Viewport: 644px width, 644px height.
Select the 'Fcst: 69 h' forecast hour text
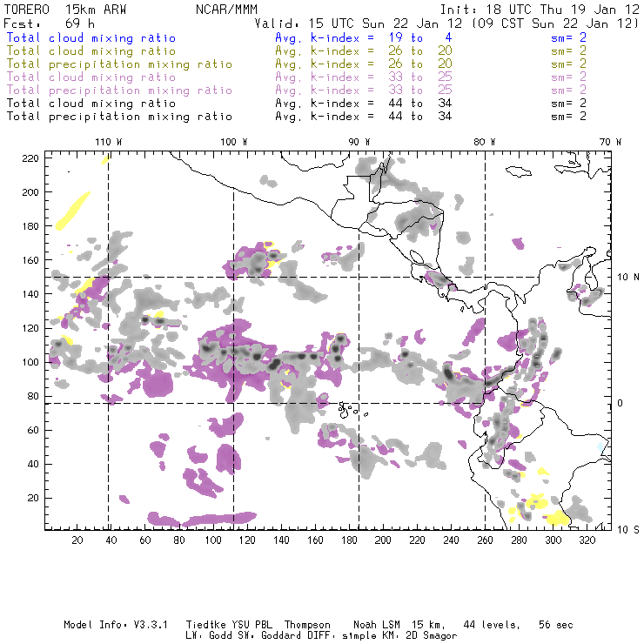(49, 23)
